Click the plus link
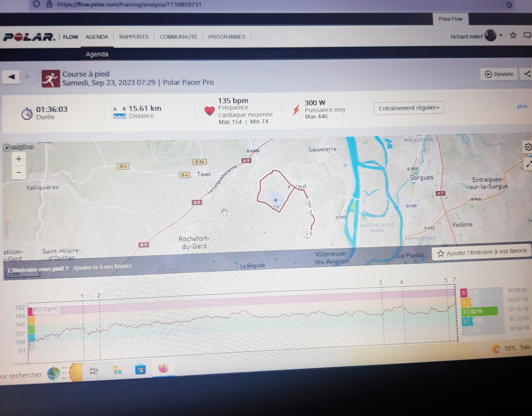 click(522, 106)
